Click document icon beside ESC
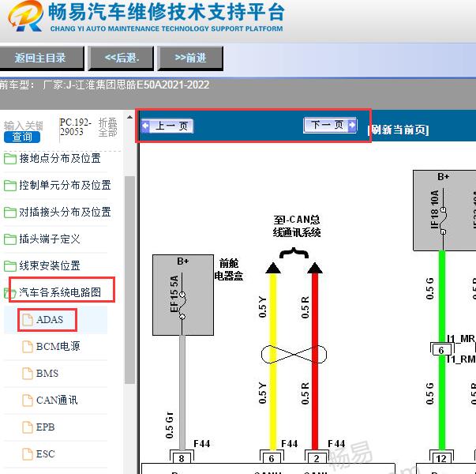This screenshot has height=474, width=476. click(x=28, y=454)
